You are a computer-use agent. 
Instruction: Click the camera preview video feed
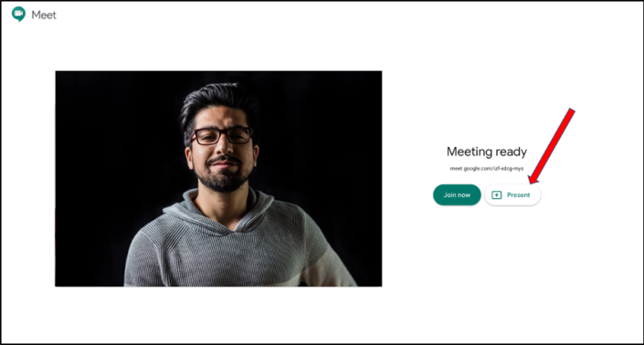point(218,179)
